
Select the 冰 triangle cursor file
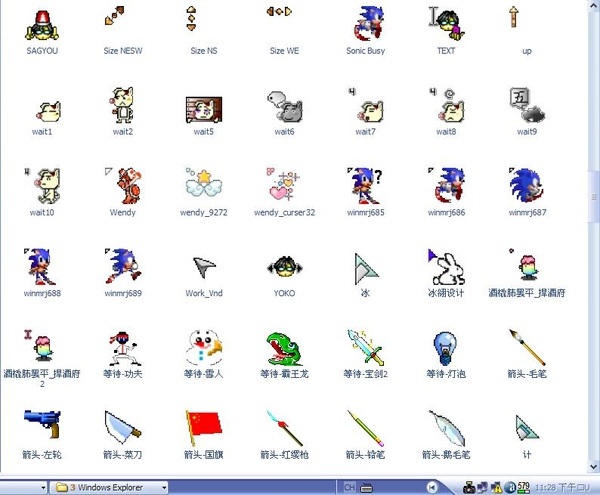click(366, 269)
